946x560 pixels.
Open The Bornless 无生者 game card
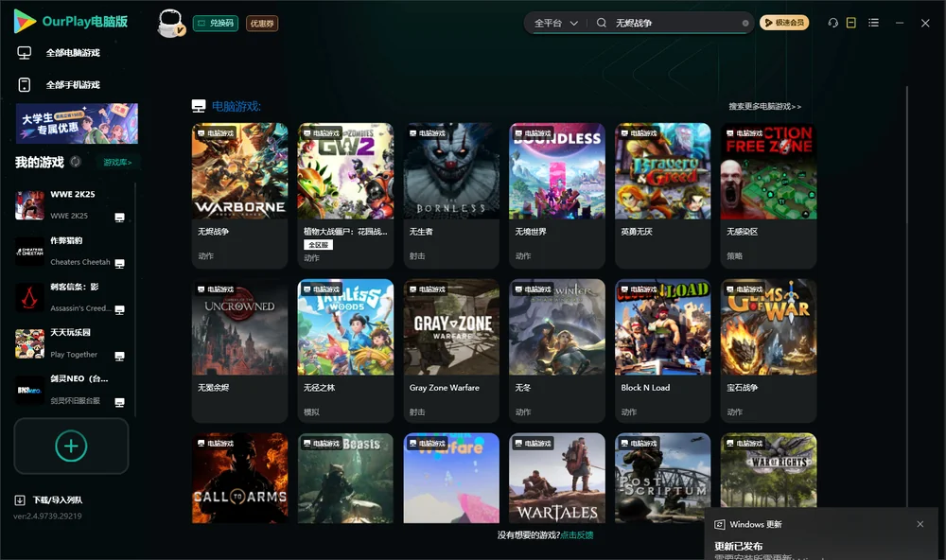point(451,196)
